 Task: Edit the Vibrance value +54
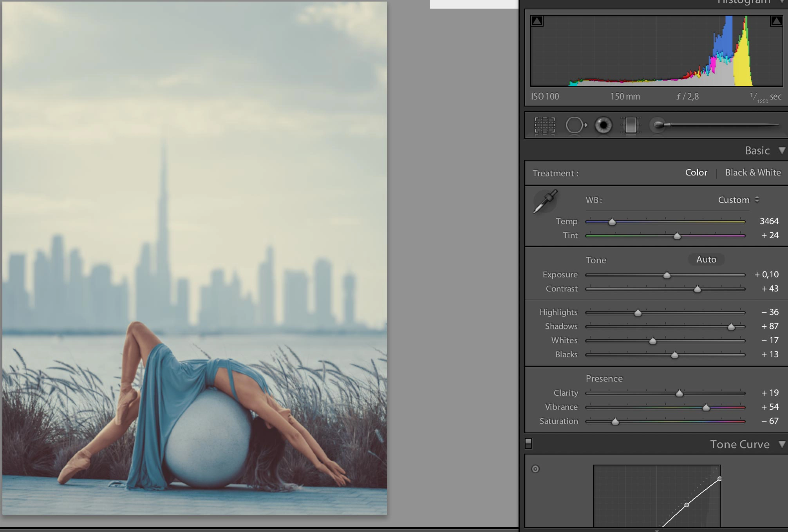(x=770, y=407)
